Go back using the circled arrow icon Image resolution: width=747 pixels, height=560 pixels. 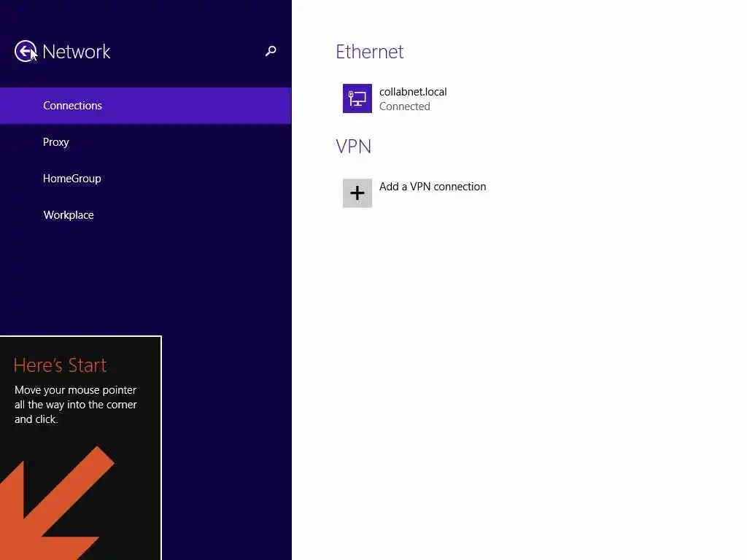26,51
